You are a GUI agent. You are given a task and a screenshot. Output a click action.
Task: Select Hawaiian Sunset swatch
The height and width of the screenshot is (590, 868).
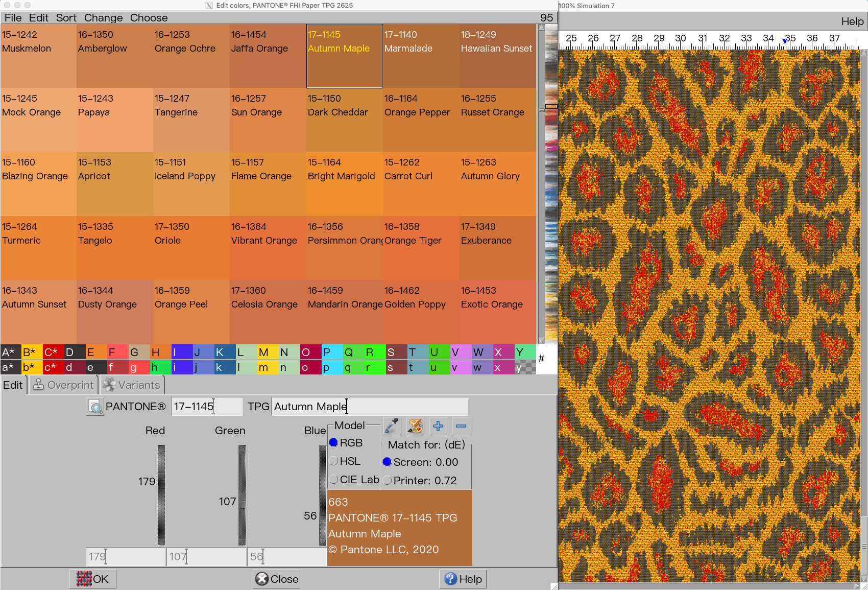point(498,56)
